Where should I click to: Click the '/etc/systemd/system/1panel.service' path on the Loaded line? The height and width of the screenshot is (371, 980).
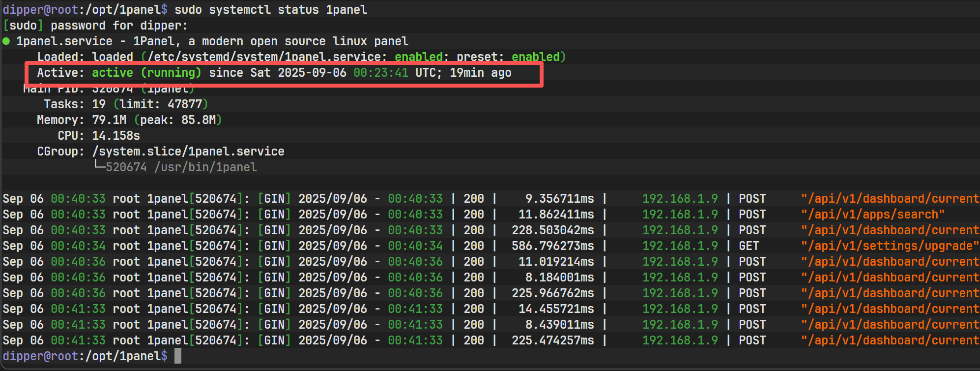264,57
